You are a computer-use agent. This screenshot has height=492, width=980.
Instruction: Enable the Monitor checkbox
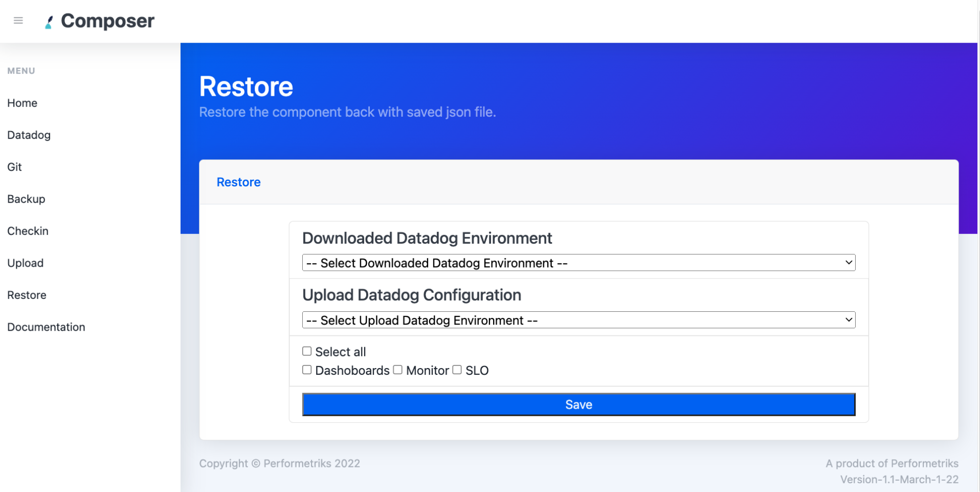pyautogui.click(x=398, y=370)
